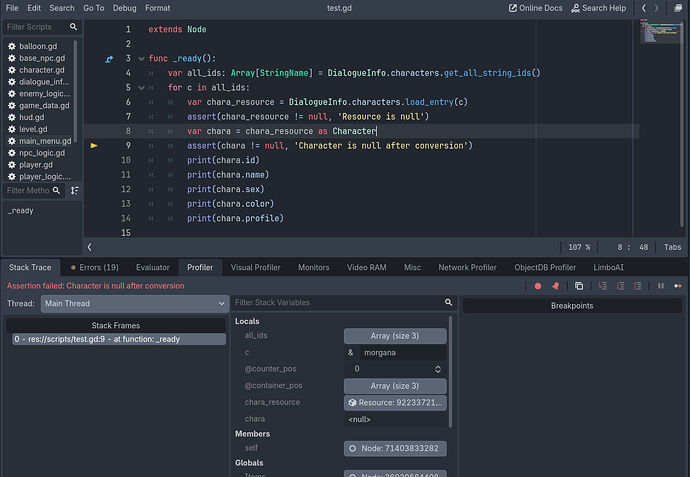This screenshot has width=690, height=477.
Task: Click the node circle icon for self
Action: click(352, 448)
